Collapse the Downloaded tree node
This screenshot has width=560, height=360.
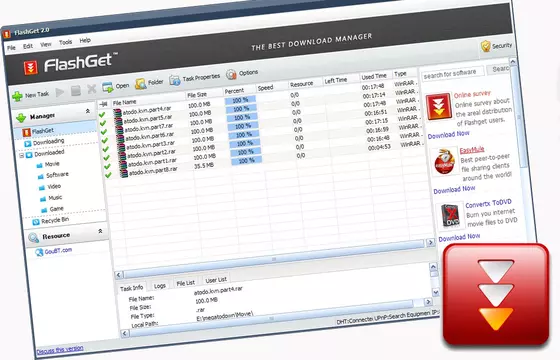(x=21, y=156)
